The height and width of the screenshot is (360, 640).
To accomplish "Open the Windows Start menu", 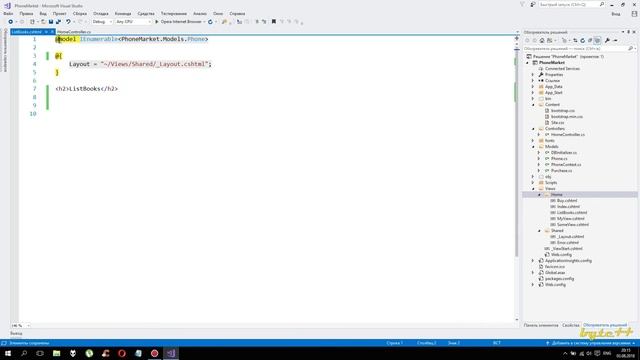I will (8, 353).
